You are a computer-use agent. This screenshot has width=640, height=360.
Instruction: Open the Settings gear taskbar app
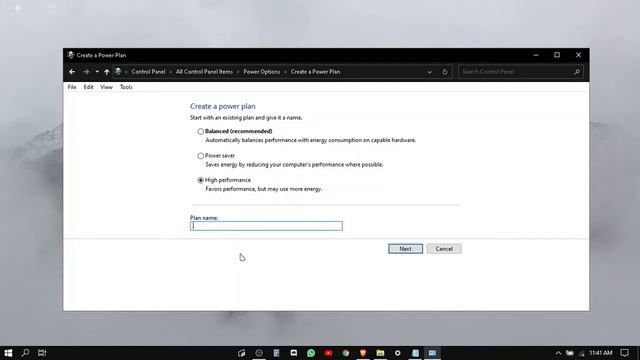pos(398,353)
